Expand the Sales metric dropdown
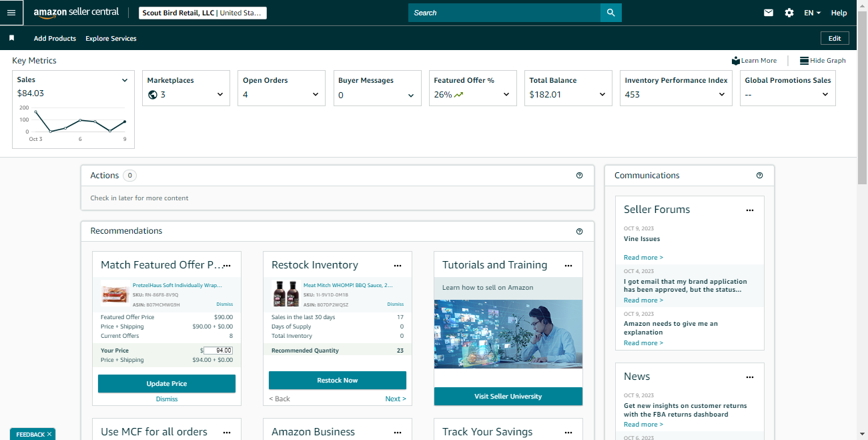The width and height of the screenshot is (868, 440). (x=124, y=80)
